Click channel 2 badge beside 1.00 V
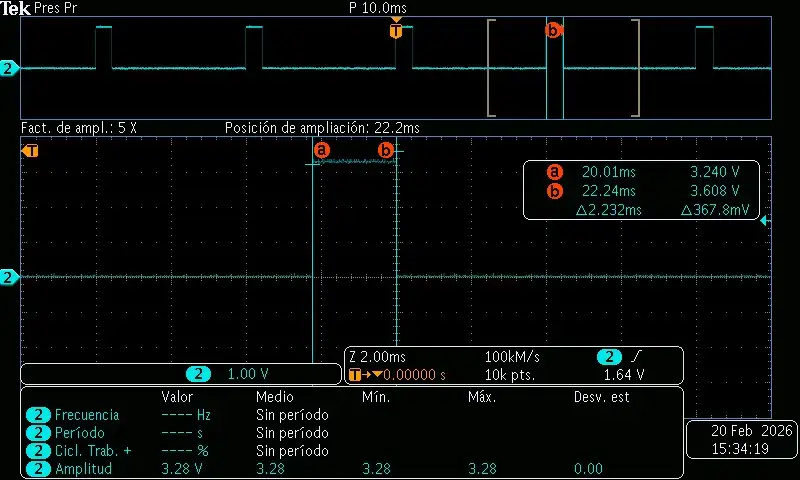The image size is (800, 480). tap(198, 374)
